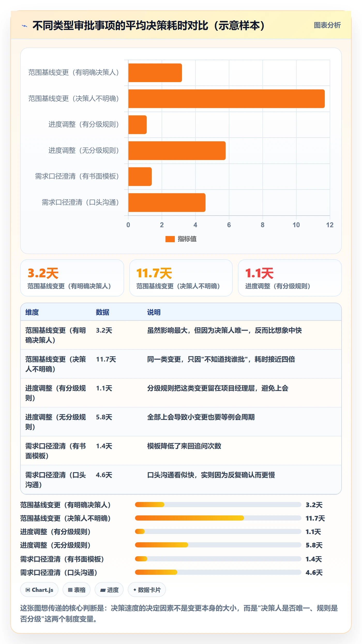Click the 数据卡片 tag chip
The width and height of the screenshot is (362, 644).
tap(147, 590)
